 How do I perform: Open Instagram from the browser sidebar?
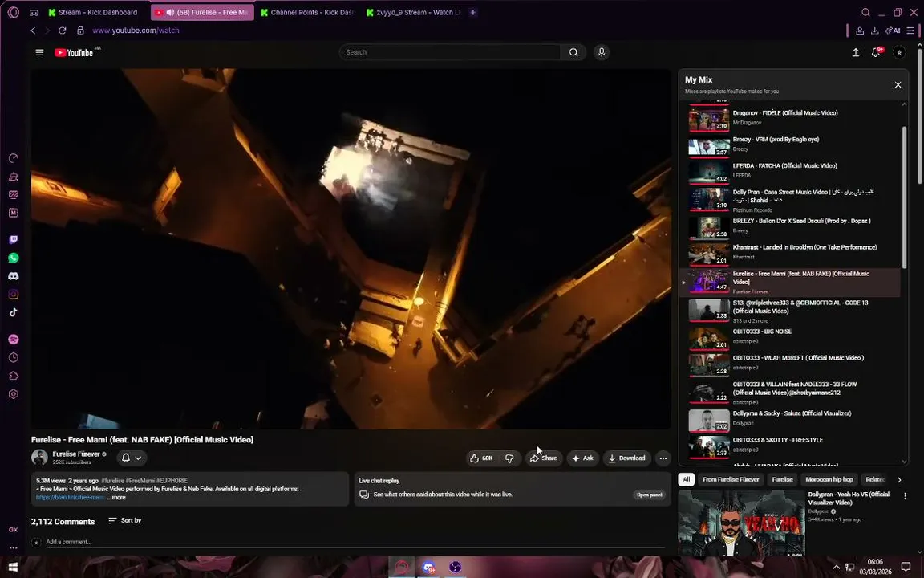point(14,295)
